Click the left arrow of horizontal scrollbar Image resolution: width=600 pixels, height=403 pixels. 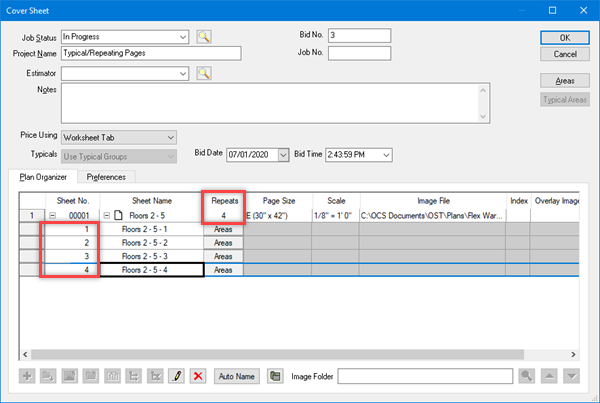25,354
